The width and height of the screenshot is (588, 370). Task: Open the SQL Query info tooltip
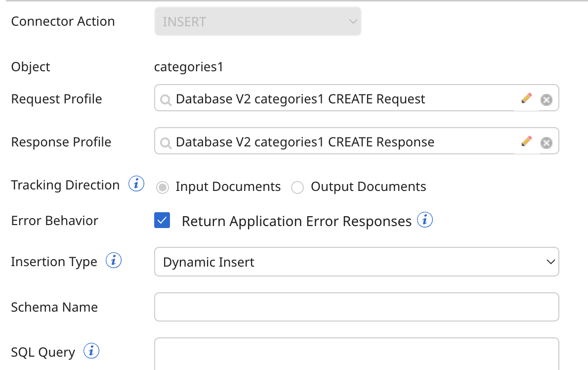tap(91, 351)
